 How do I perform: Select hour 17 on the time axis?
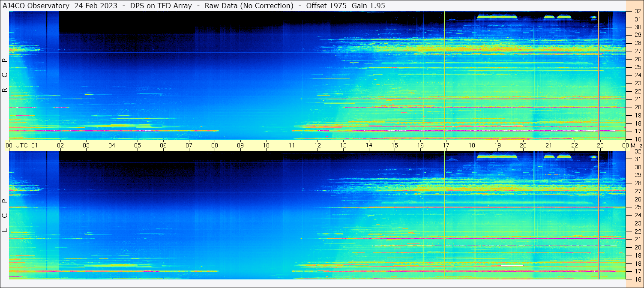pos(446,145)
